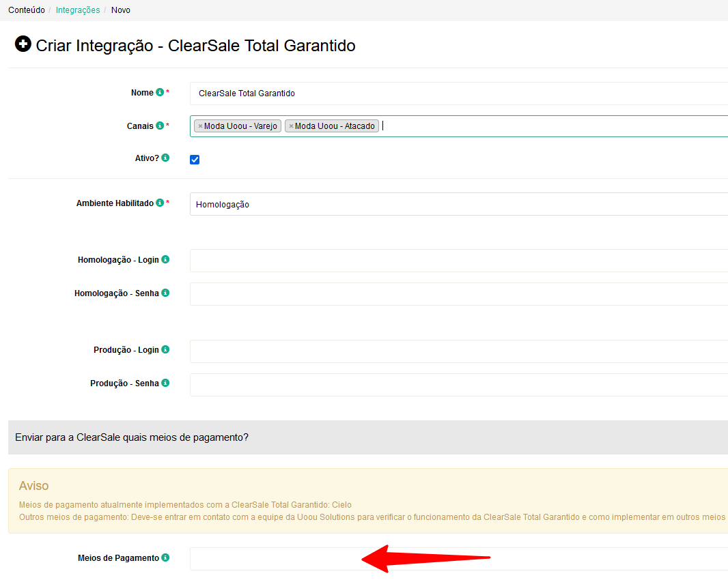Click the Moda Uoou - Varejo tag text

point(240,126)
